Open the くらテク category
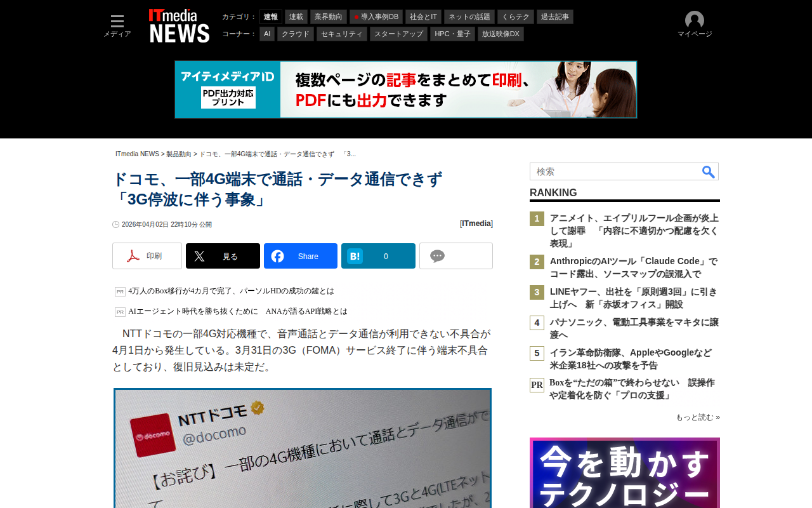 [516, 17]
